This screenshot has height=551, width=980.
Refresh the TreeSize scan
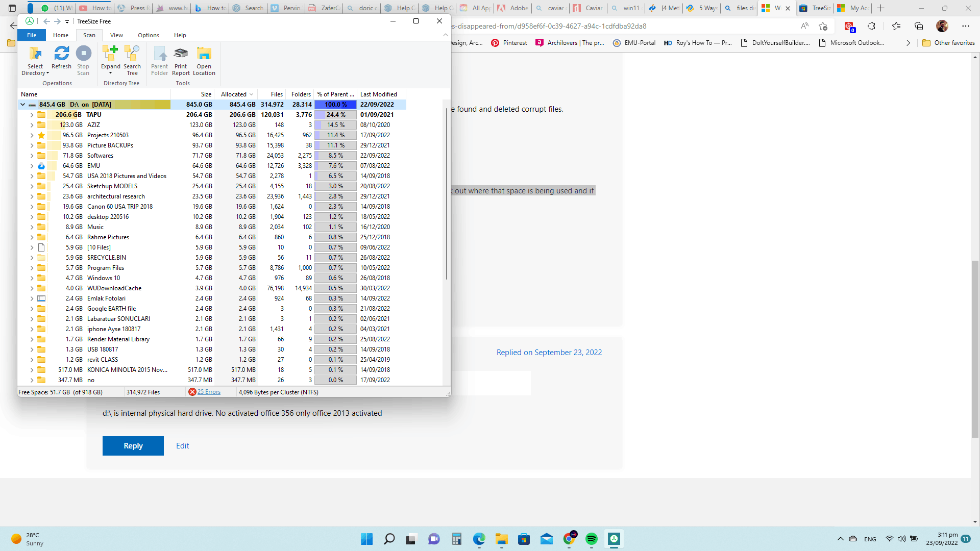click(x=61, y=54)
